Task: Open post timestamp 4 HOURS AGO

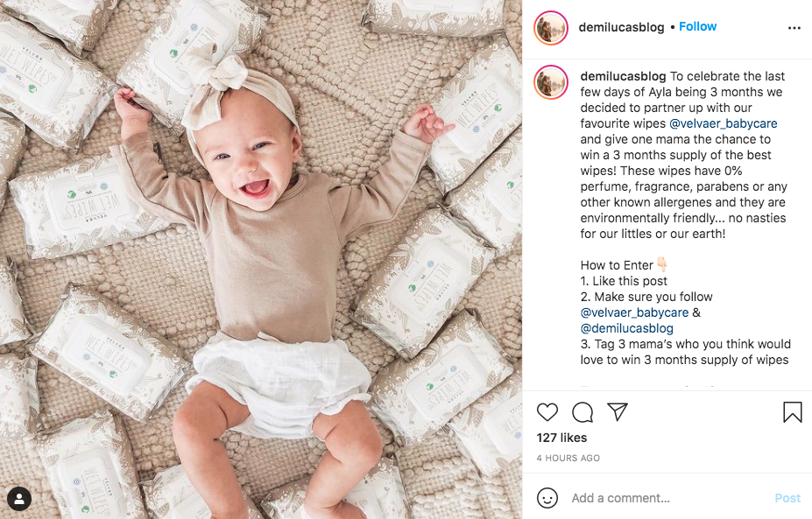Action: (x=568, y=458)
